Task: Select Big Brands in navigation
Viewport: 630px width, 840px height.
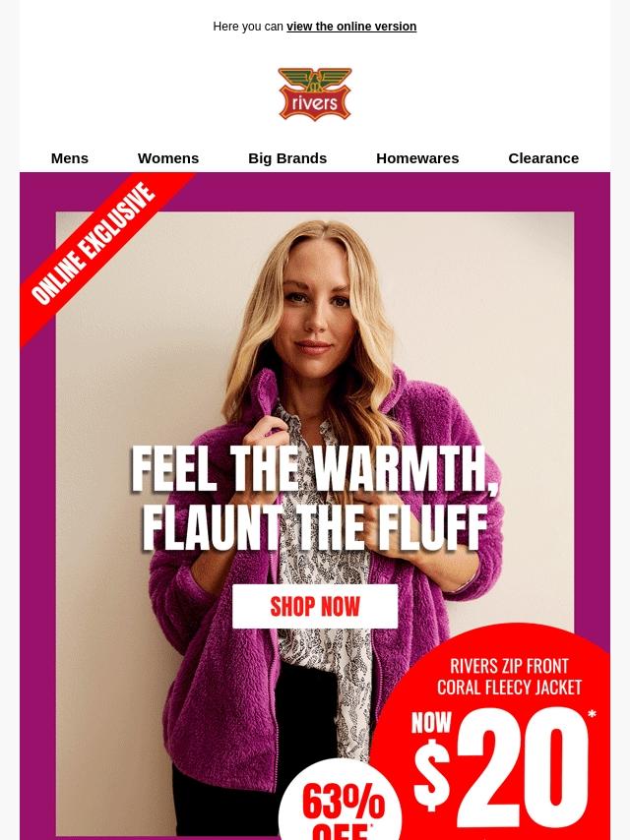Action: (287, 158)
